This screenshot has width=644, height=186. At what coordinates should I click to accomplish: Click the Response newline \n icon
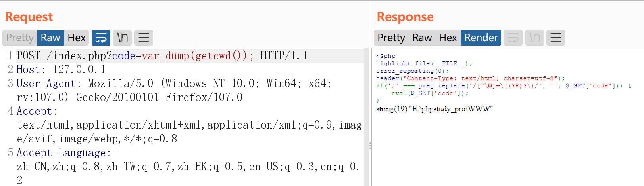tap(534, 38)
